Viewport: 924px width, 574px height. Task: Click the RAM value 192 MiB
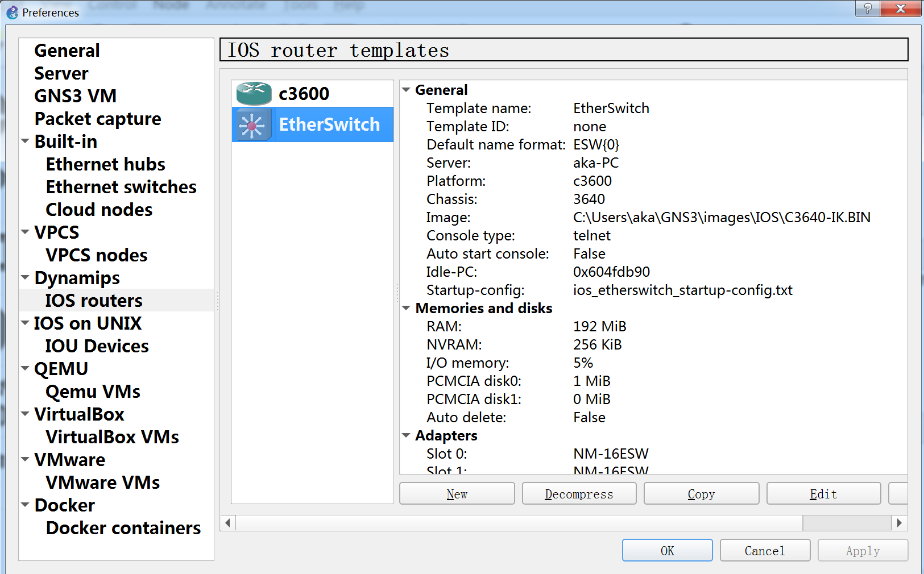(599, 326)
